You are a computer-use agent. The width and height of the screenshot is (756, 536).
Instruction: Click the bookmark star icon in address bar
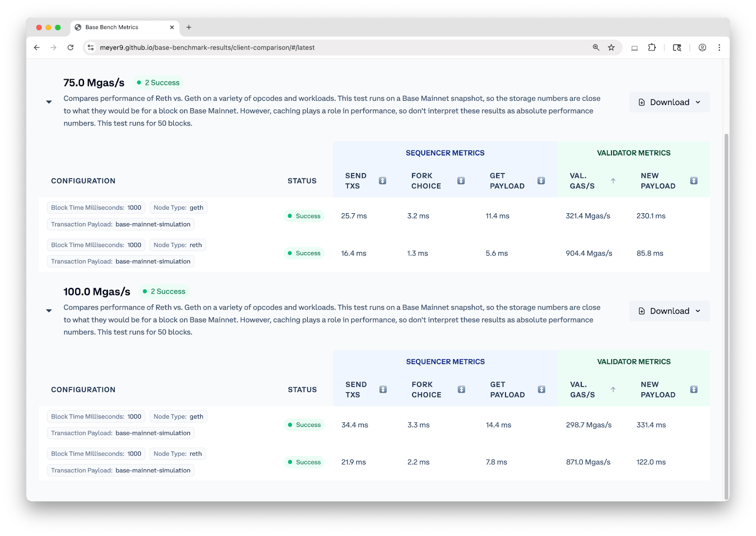point(611,48)
